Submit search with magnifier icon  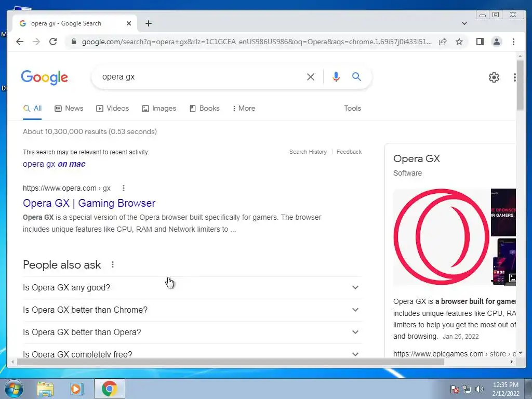tap(356, 77)
